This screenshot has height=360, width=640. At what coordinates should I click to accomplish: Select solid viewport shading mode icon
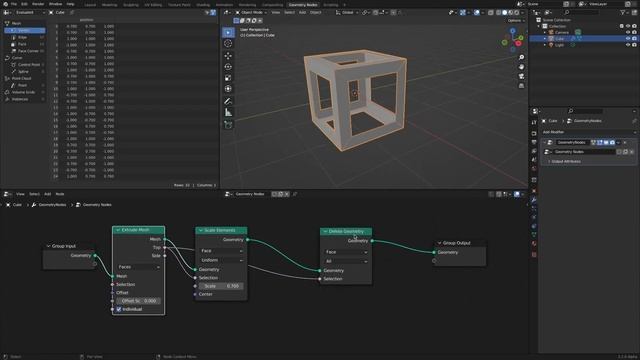504,13
